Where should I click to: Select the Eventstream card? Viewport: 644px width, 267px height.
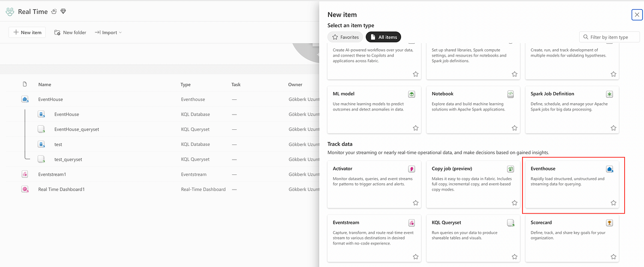click(x=374, y=238)
